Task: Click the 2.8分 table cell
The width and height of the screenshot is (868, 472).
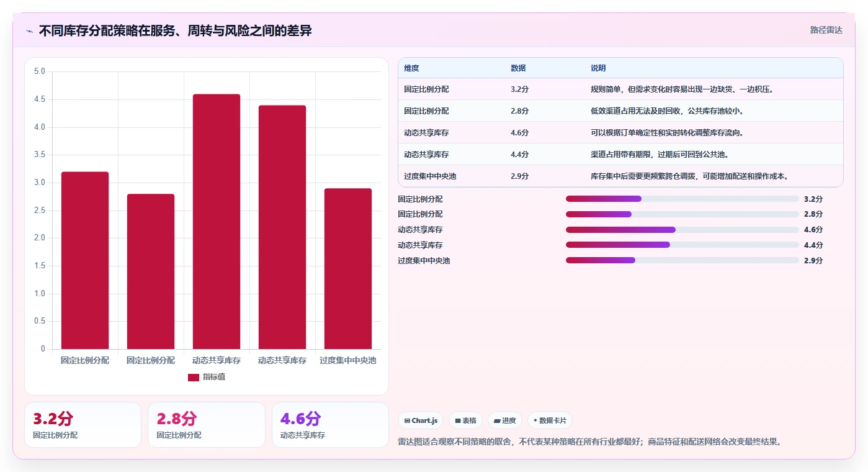Action: pos(520,111)
